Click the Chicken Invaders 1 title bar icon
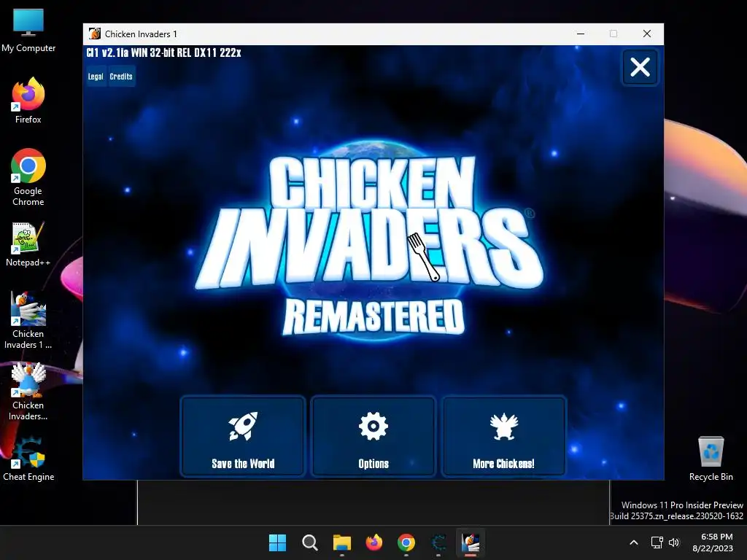 coord(94,34)
